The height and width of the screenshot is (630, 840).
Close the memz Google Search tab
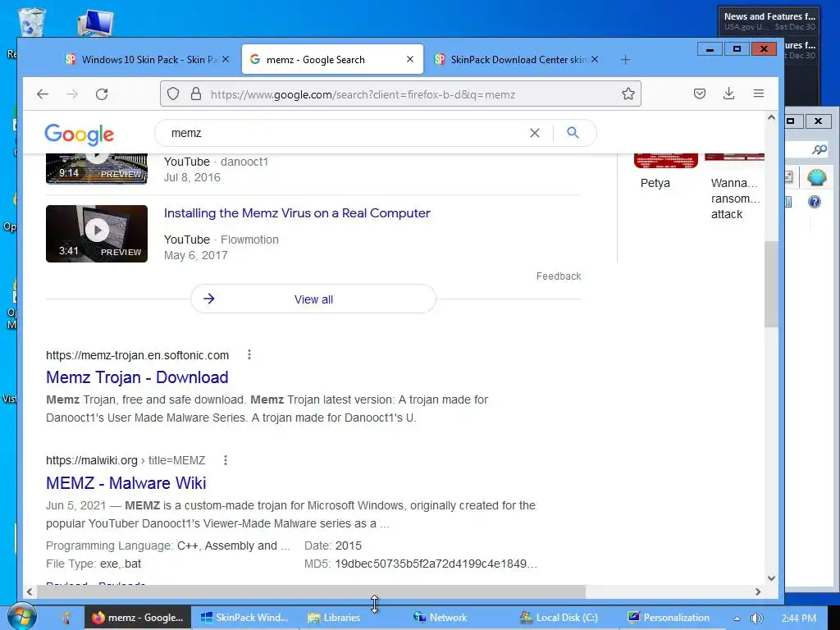point(410,59)
